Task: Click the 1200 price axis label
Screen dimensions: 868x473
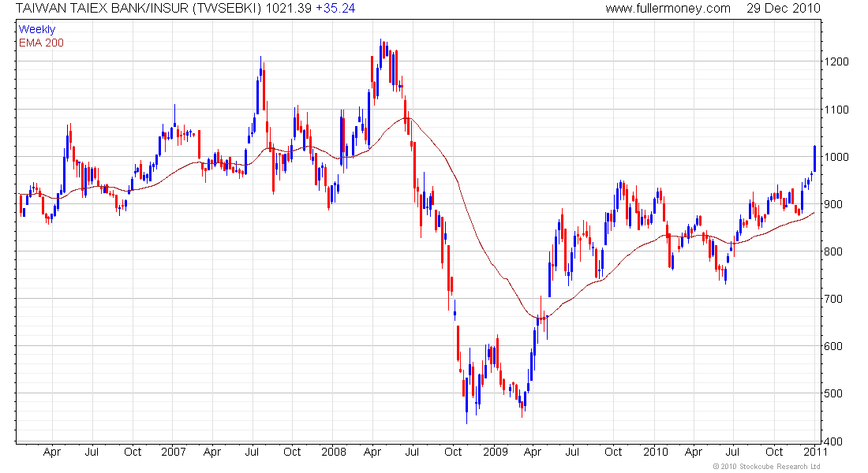Action: click(836, 61)
